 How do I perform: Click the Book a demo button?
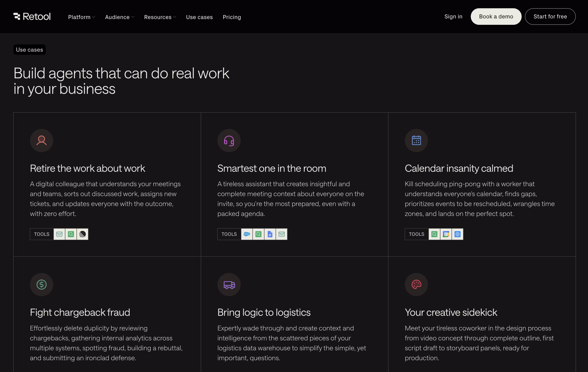(x=496, y=17)
